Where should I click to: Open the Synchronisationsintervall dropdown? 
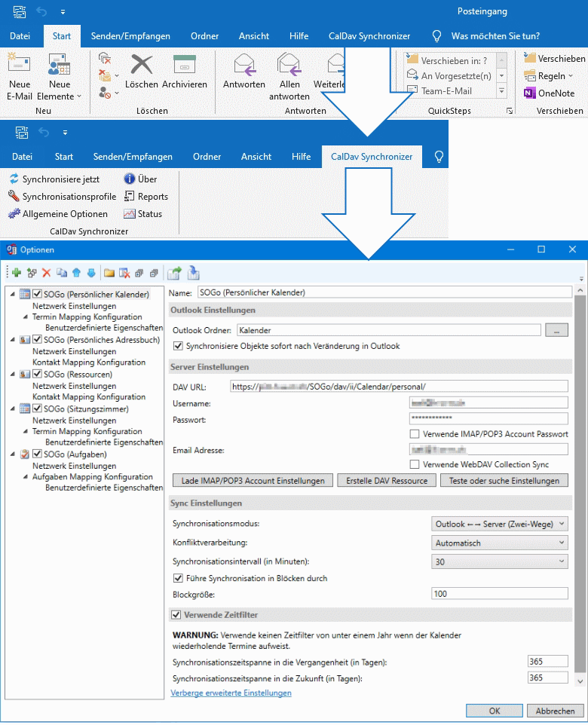point(499,561)
